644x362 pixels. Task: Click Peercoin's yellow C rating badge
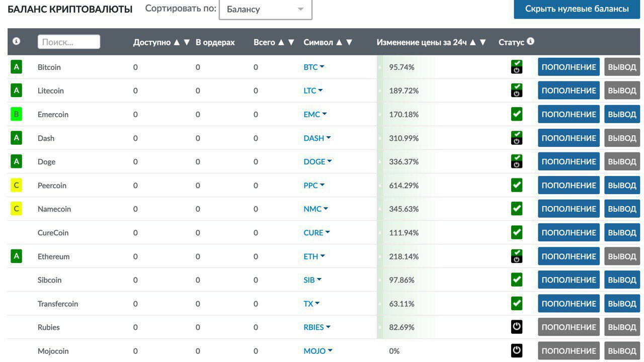[16, 185]
